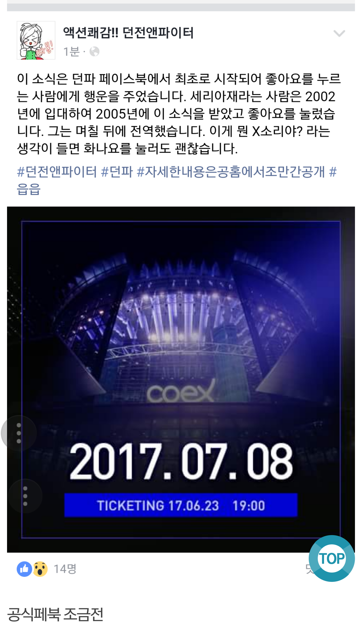Image resolution: width=362 pixels, height=644 pixels.
Task: Tap the 공식페북 조금전 caption text
Action: [x=55, y=615]
